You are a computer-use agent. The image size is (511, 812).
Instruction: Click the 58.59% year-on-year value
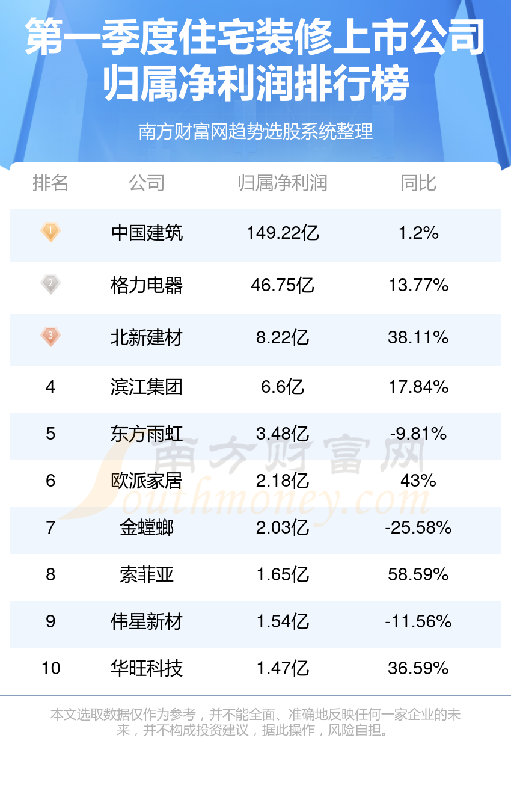418,574
